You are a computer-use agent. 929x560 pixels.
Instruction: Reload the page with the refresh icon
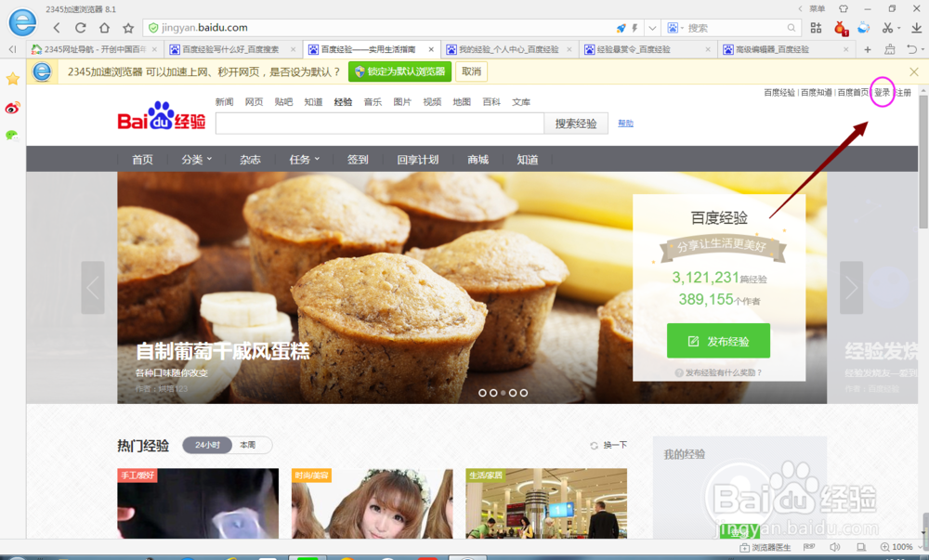coord(81,28)
